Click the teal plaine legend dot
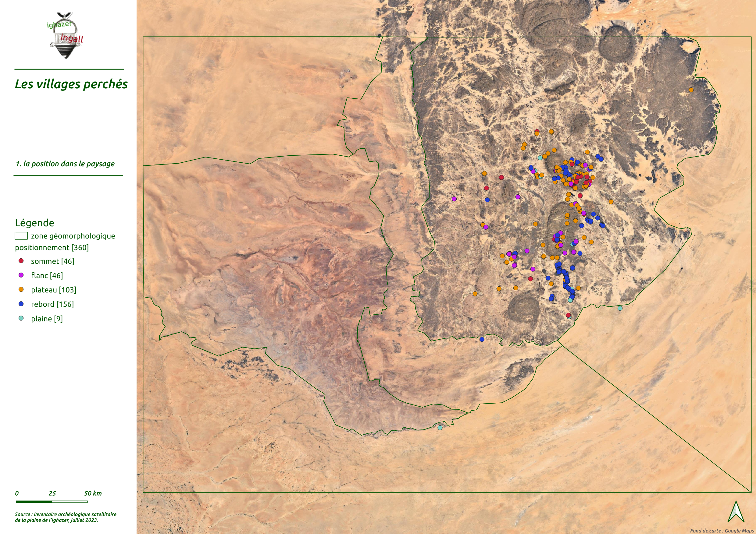 click(21, 318)
